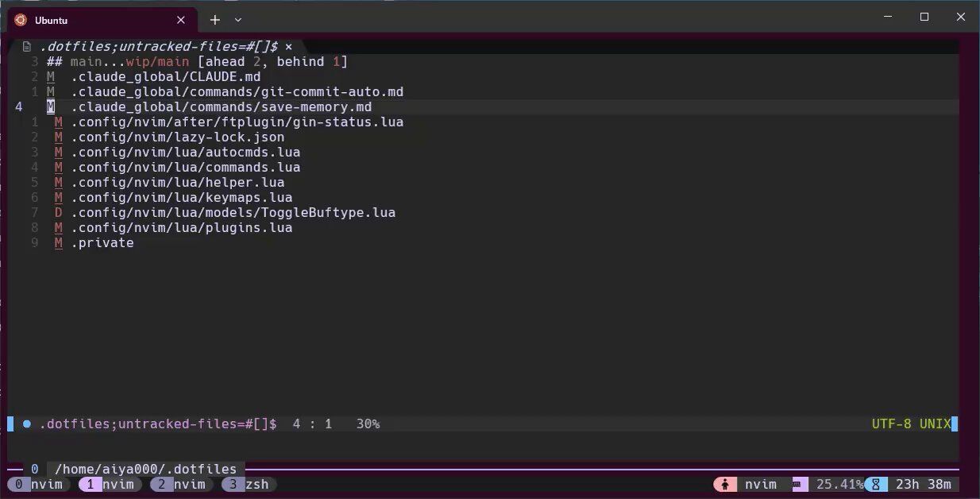
Task: Open the new tab profile dropdown
Action: (x=238, y=20)
